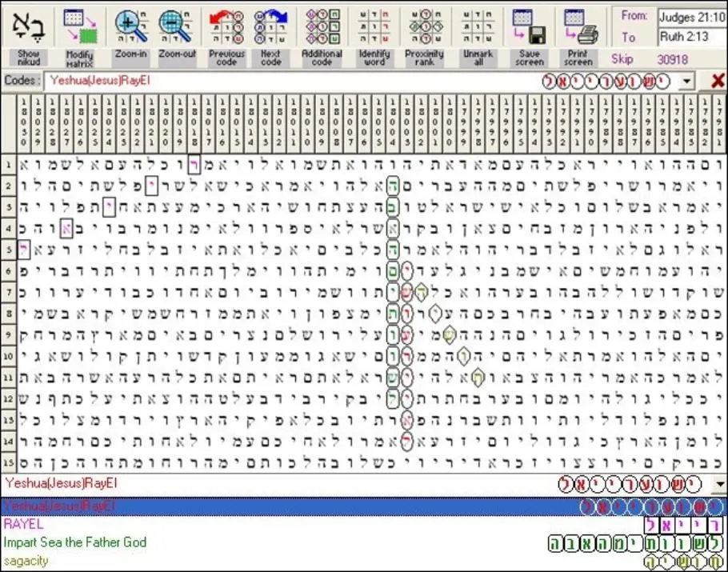This screenshot has height=572, width=728.
Task: Click the Show nikud icon
Action: coord(29,26)
